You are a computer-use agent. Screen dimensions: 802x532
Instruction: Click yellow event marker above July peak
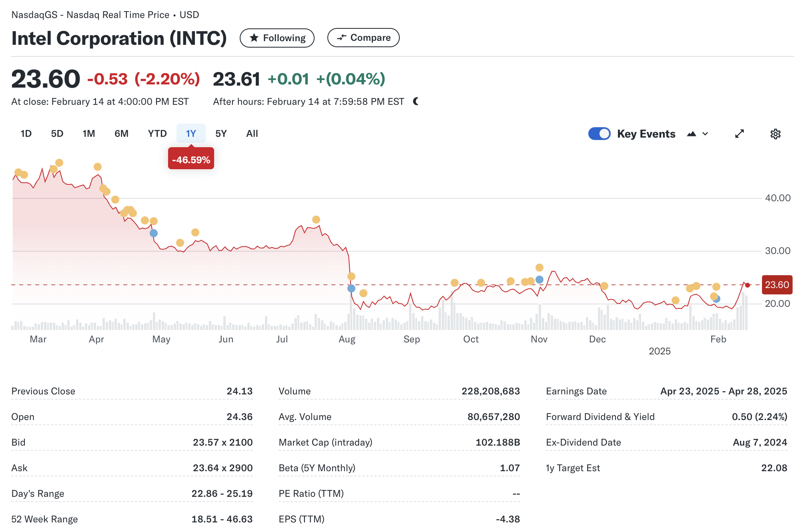click(x=316, y=220)
